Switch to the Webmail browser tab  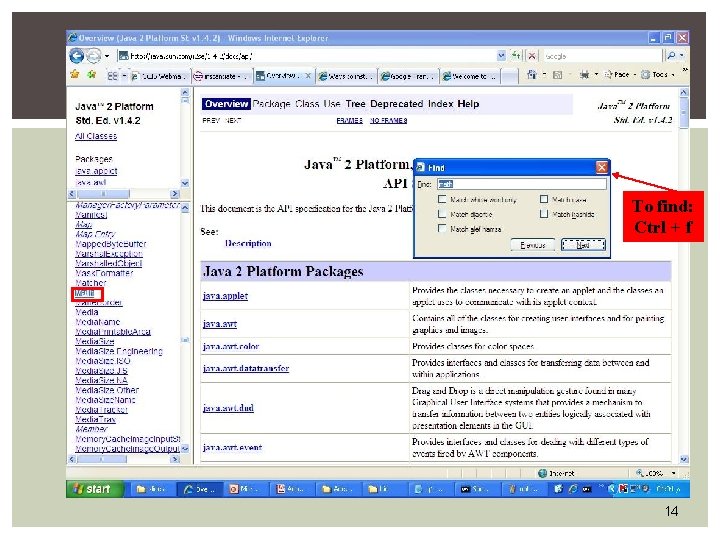click(160, 76)
